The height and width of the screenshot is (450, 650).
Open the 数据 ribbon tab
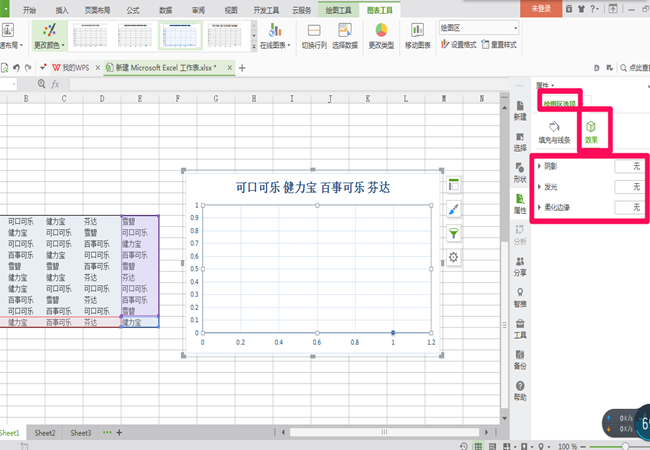coord(165,10)
